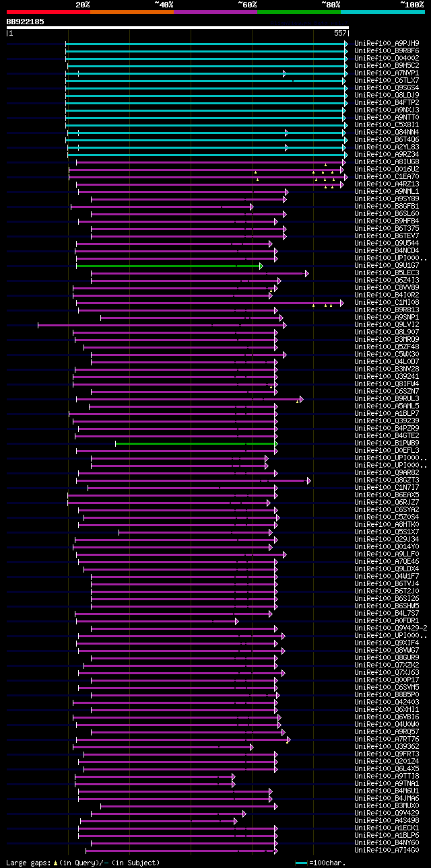The width and height of the screenshot is (431, 868).
Task: Click the cyan ~100% identity legend segment
Action: tap(383, 11)
